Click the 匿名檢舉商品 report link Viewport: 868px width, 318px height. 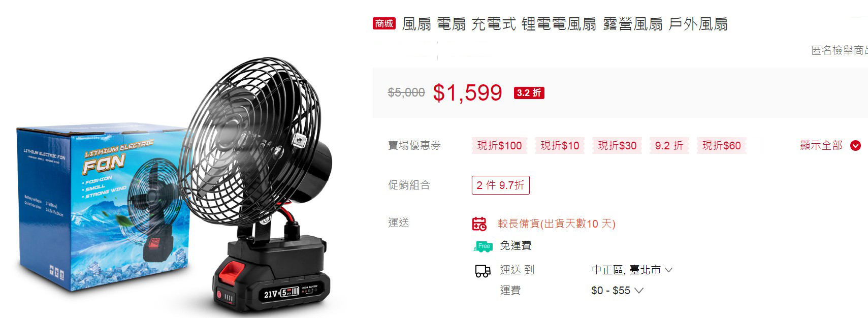pyautogui.click(x=839, y=50)
